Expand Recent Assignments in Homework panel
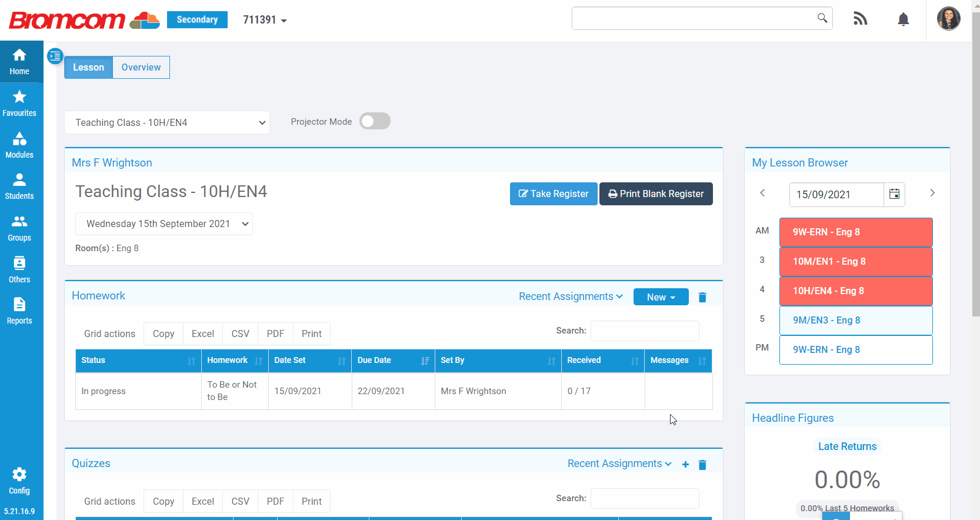The width and height of the screenshot is (980, 520). 570,296
